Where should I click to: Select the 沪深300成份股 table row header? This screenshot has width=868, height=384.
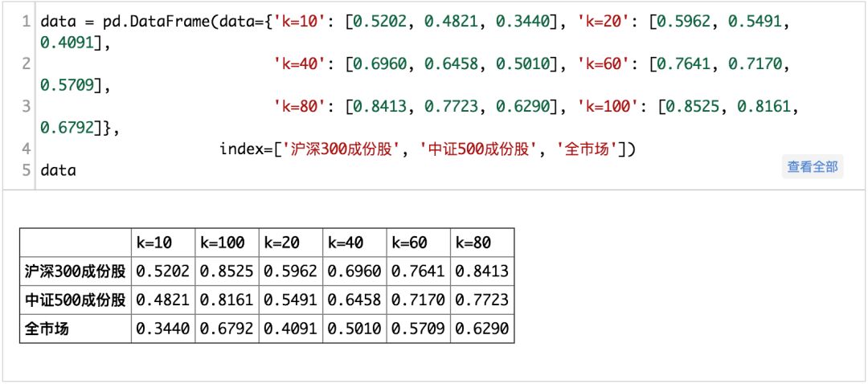point(76,272)
